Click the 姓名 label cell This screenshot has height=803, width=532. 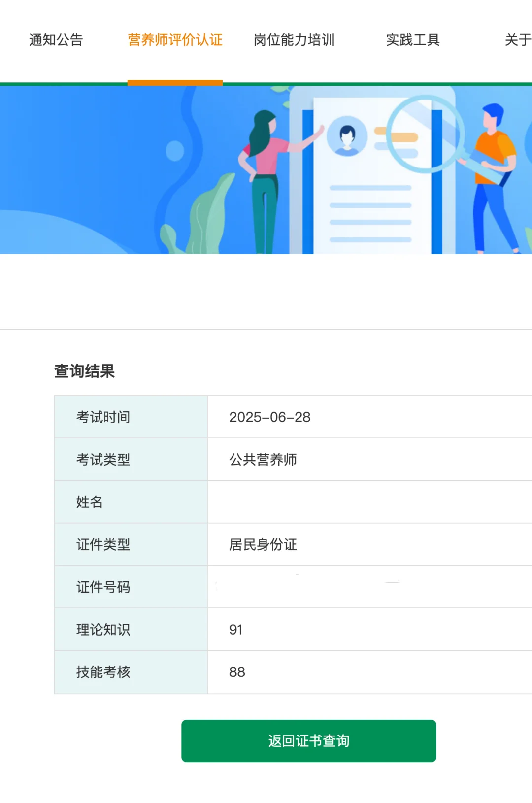click(131, 502)
